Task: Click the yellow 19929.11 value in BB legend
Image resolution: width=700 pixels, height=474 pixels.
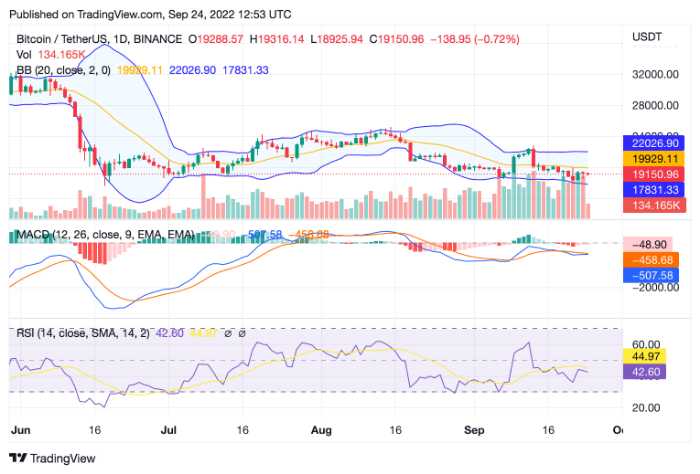Action: click(139, 70)
